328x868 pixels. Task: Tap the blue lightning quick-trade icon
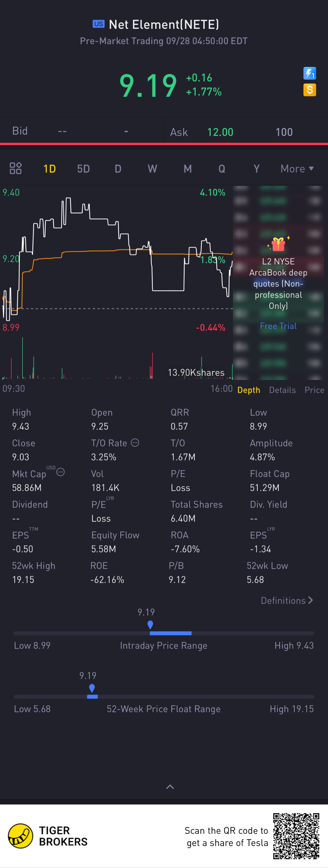point(309,73)
